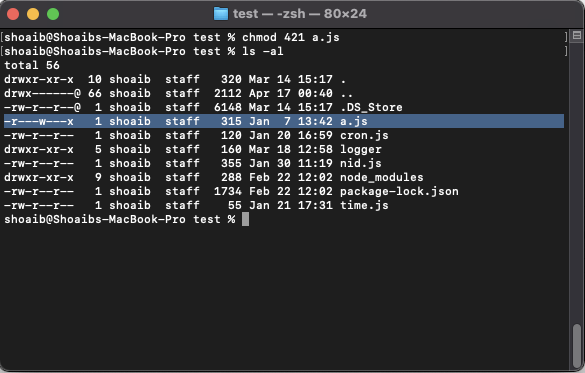
Task: Click the 'Jan 30 11:19' timestamp
Action: (291, 163)
